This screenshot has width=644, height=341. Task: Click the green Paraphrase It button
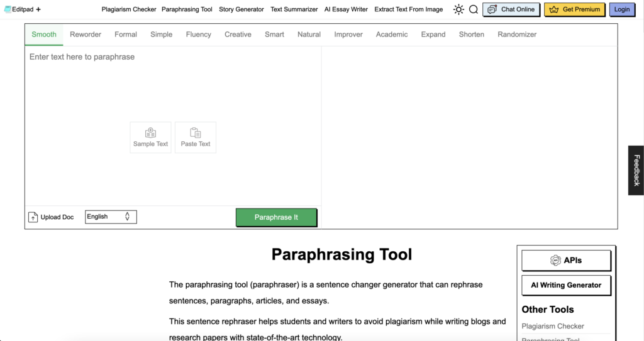pyautogui.click(x=277, y=217)
